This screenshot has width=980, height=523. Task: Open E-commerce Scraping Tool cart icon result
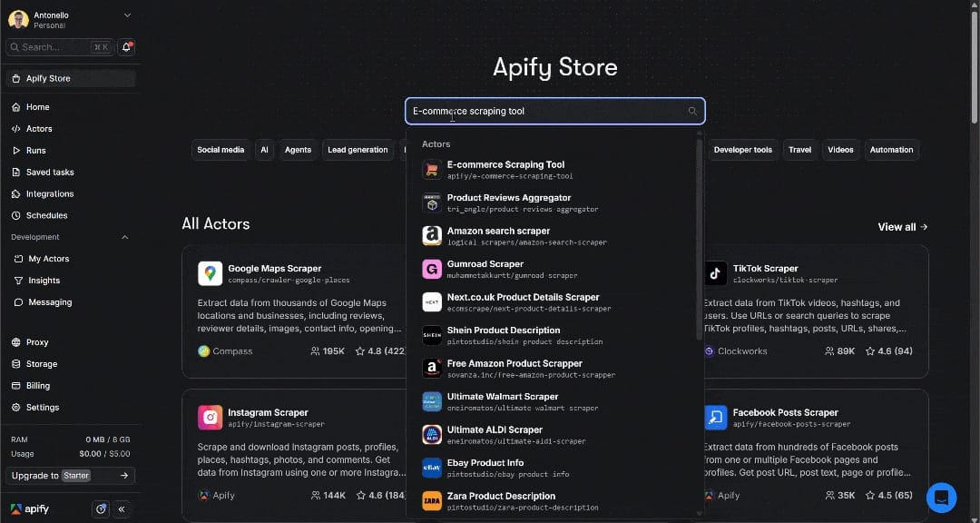coord(432,170)
